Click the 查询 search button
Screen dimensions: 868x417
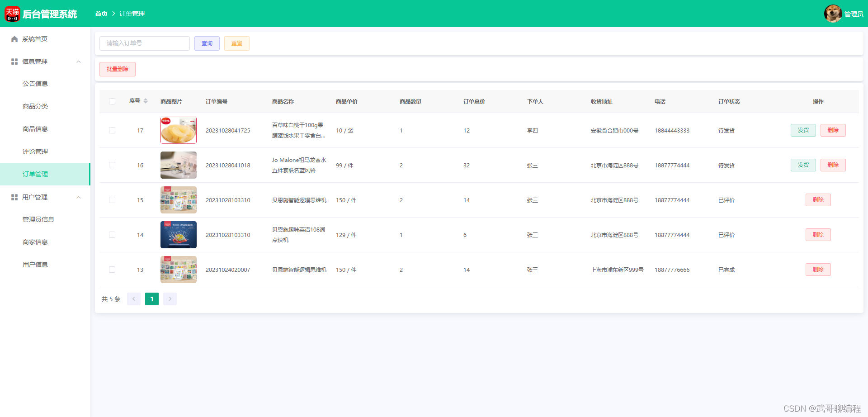point(207,43)
